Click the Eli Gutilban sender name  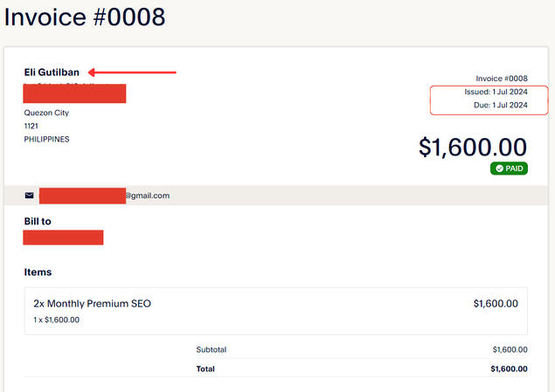point(53,72)
